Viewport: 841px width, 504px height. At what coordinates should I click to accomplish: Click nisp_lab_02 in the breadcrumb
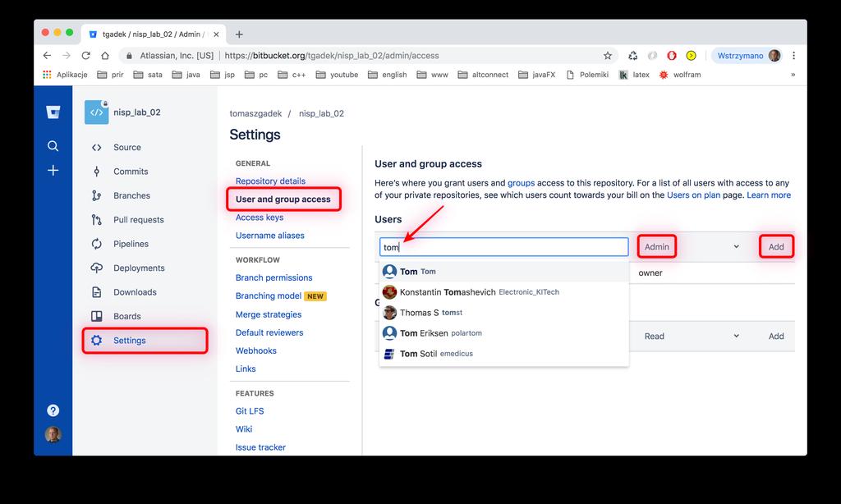point(321,113)
